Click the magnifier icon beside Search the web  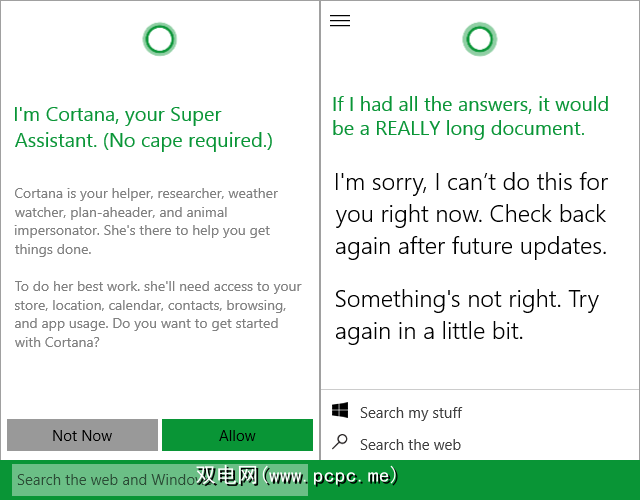[340, 443]
